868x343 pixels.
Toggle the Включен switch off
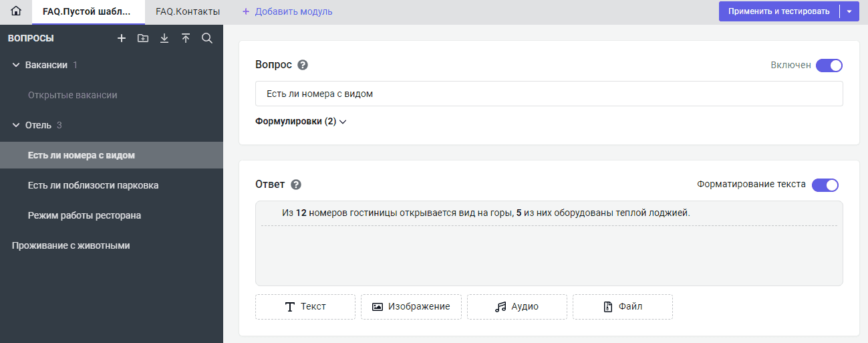pyautogui.click(x=829, y=66)
